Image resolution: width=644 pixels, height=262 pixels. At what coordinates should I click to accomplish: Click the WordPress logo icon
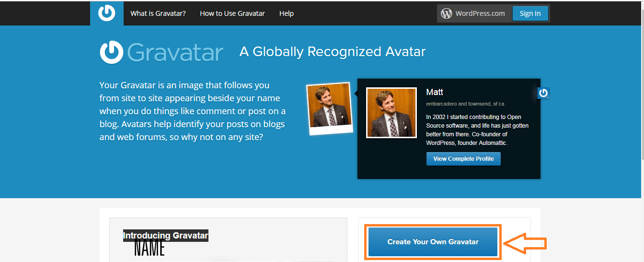pyautogui.click(x=447, y=13)
